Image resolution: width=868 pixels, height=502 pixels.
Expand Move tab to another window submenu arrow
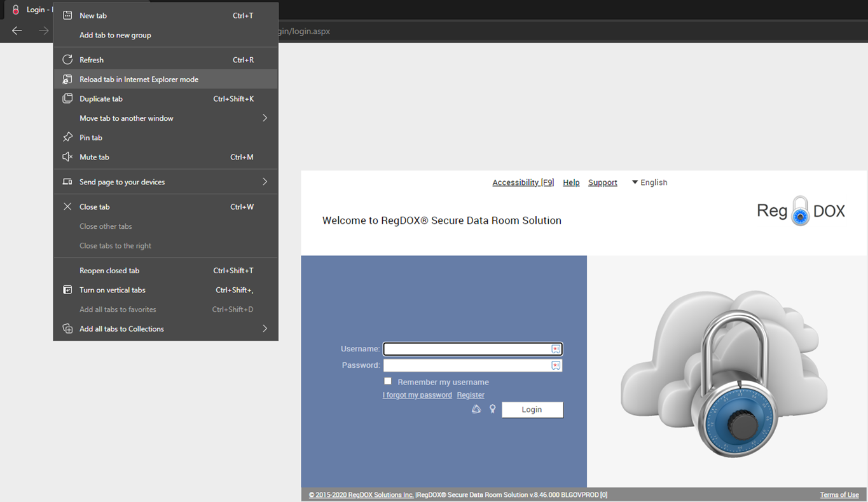click(x=265, y=118)
